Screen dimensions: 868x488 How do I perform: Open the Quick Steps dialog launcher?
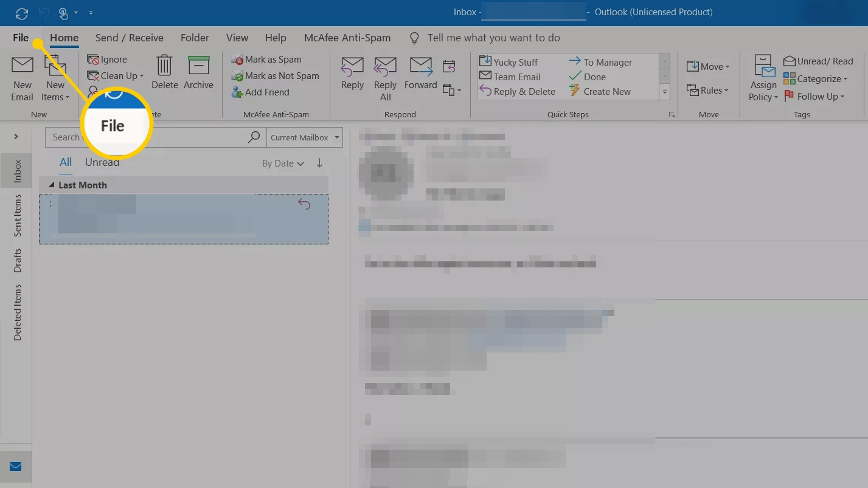tap(672, 114)
